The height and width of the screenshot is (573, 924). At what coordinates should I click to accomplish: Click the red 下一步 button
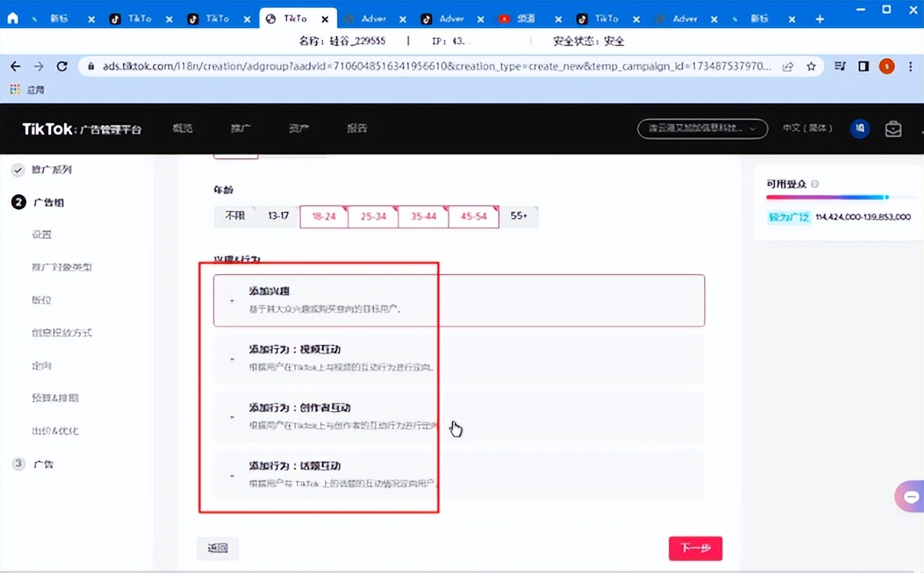pos(695,548)
